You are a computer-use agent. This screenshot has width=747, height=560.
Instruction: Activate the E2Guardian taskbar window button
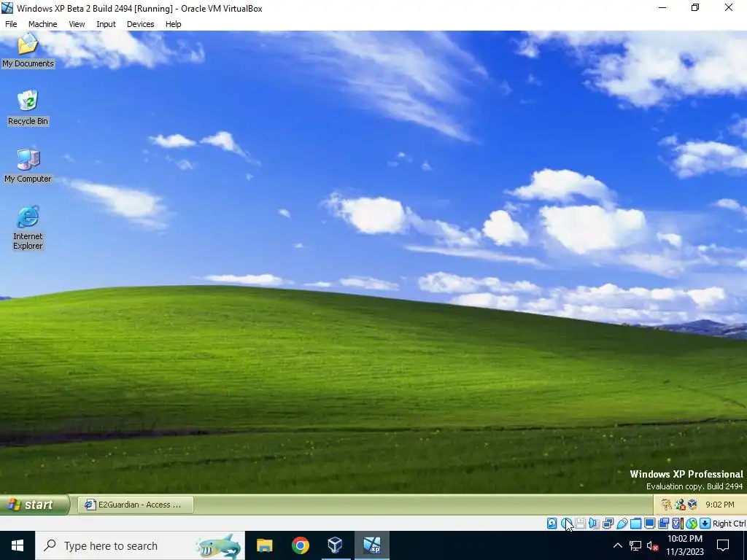[136, 505]
